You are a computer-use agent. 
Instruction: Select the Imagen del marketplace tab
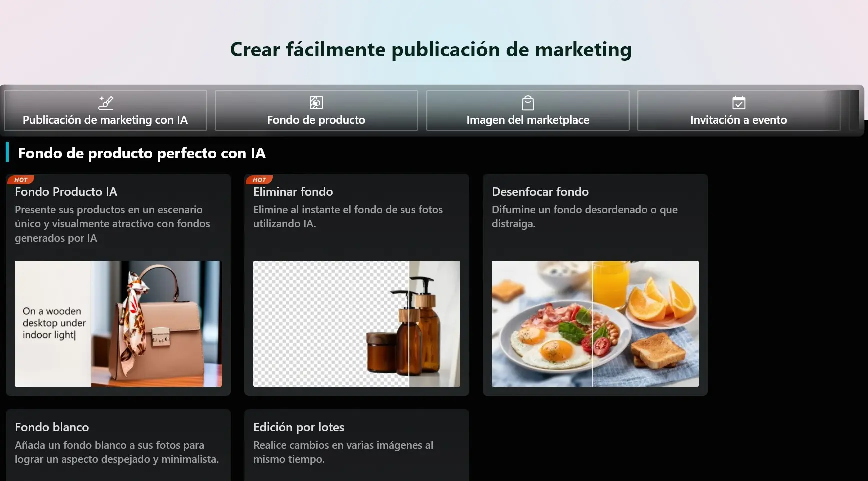tap(528, 110)
